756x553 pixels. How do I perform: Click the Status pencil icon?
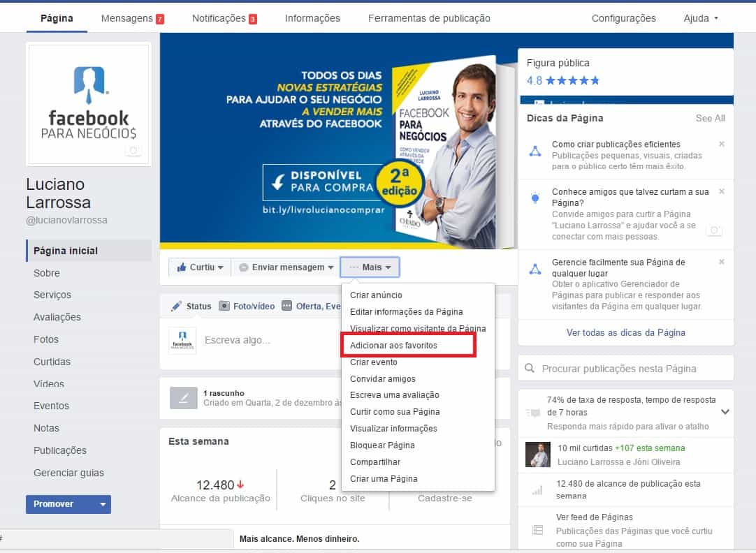coord(177,306)
